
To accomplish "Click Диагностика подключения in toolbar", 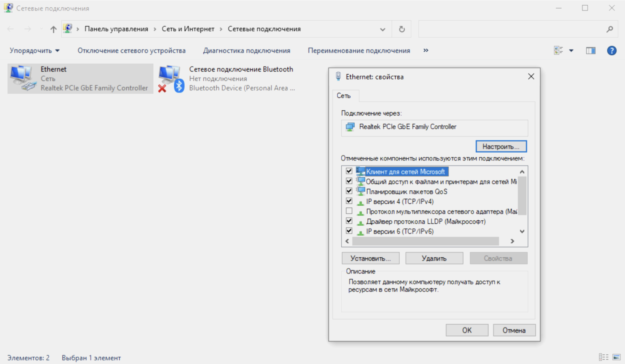I will pos(246,51).
